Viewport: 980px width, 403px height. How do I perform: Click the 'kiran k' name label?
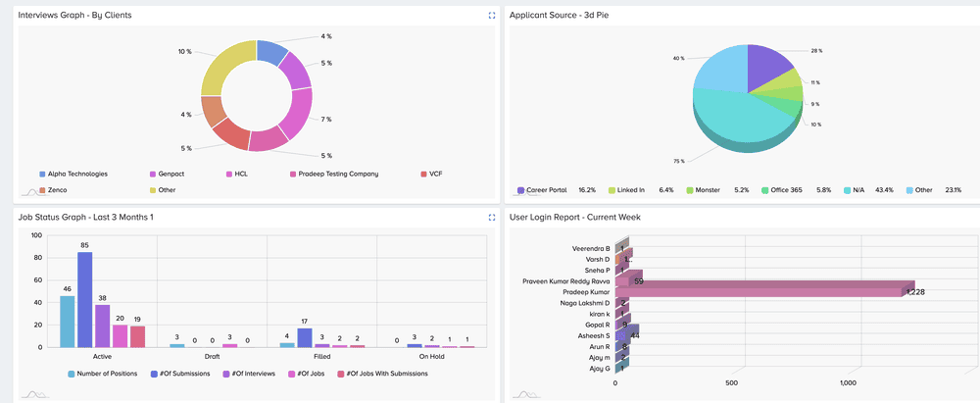(600, 314)
